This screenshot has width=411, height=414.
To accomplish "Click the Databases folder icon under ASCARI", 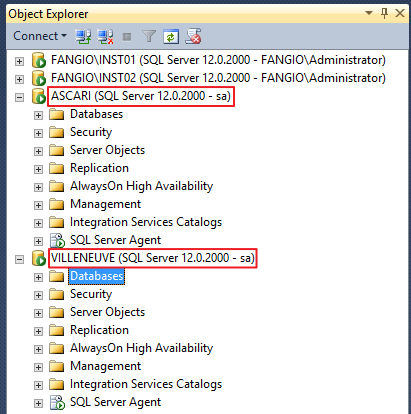I will coord(56,114).
